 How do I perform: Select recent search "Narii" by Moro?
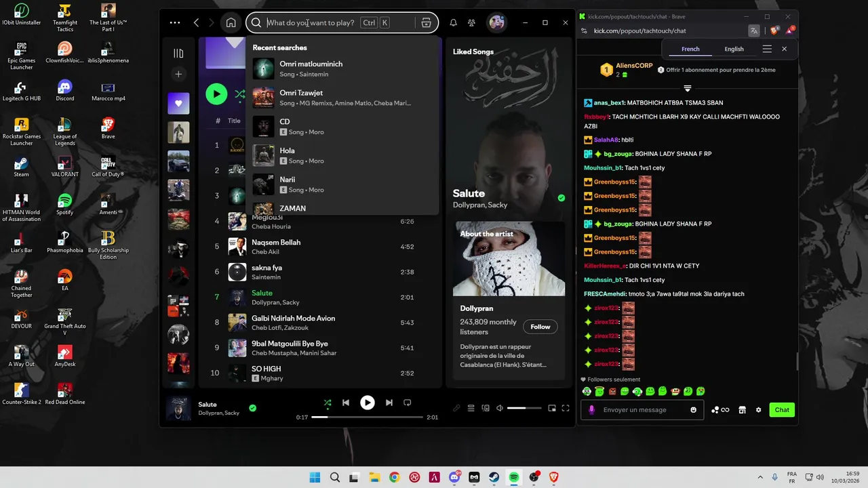click(342, 184)
